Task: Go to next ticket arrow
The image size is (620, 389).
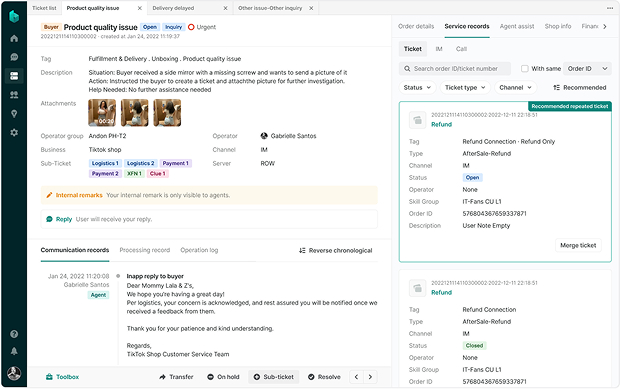Action: [370, 377]
